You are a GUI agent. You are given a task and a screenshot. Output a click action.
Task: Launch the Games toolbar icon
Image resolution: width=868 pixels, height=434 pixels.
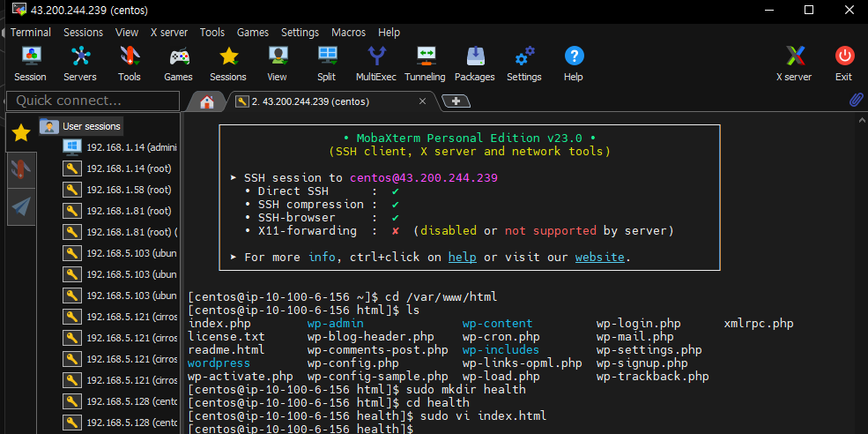[x=178, y=64]
